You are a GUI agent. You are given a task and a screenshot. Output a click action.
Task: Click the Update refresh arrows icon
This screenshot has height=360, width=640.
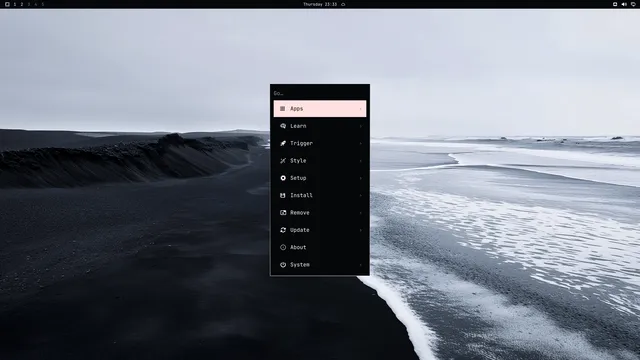click(282, 230)
